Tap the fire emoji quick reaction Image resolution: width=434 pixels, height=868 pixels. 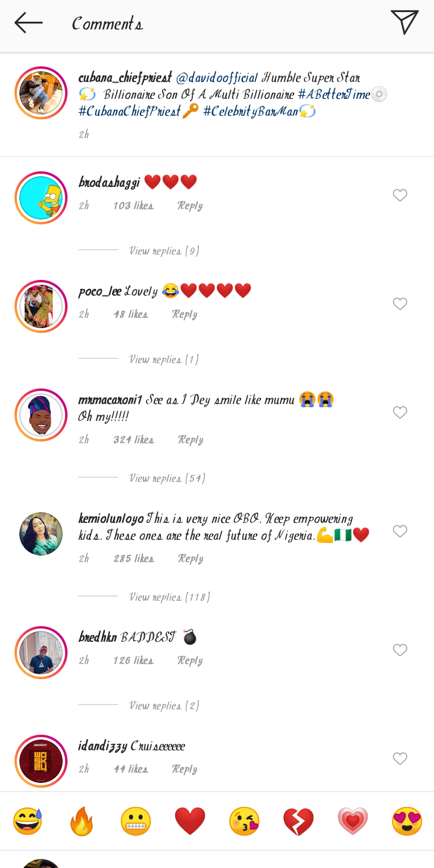[82, 821]
